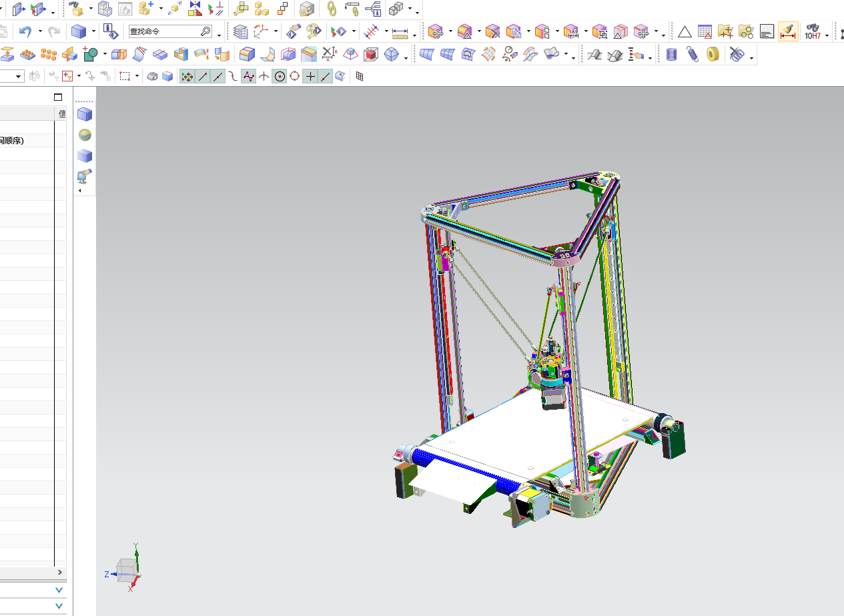Click the Add Component icon with plus sign
This screenshot has height=616, width=844.
tap(147, 9)
